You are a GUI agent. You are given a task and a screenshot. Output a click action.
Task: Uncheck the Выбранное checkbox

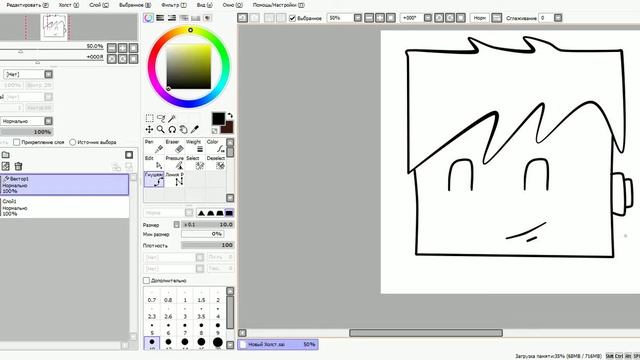pos(292,18)
